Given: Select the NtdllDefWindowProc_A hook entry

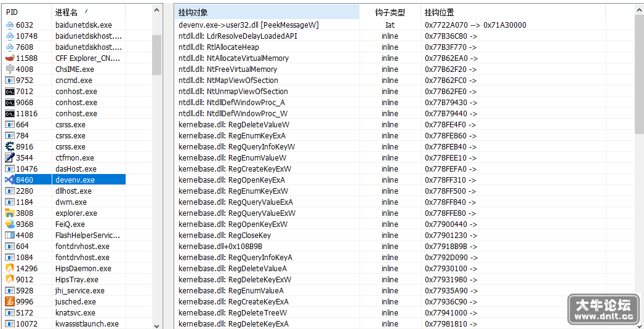Looking at the screenshot, I should coord(405,103).
